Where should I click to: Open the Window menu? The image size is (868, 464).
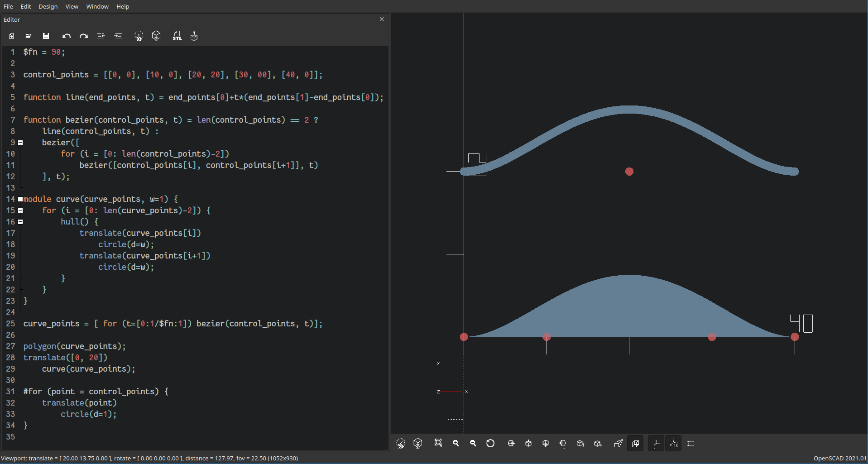pos(97,6)
